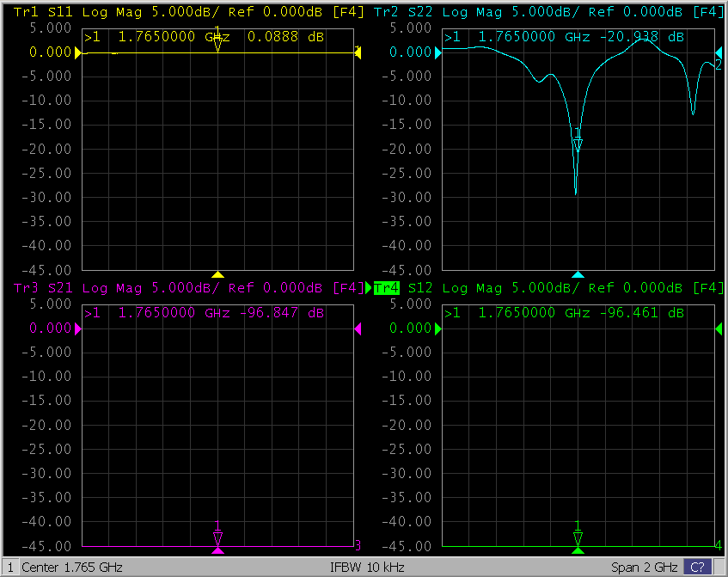Screen dimensions: 728x577
Task: Click green reference level arrow left of S12
Action: pos(437,328)
